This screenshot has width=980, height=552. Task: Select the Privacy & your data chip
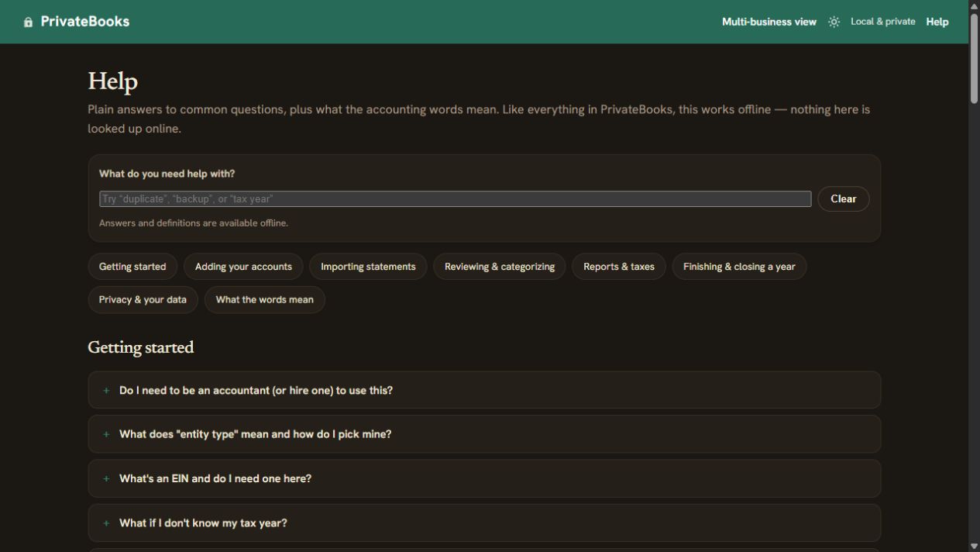point(143,300)
